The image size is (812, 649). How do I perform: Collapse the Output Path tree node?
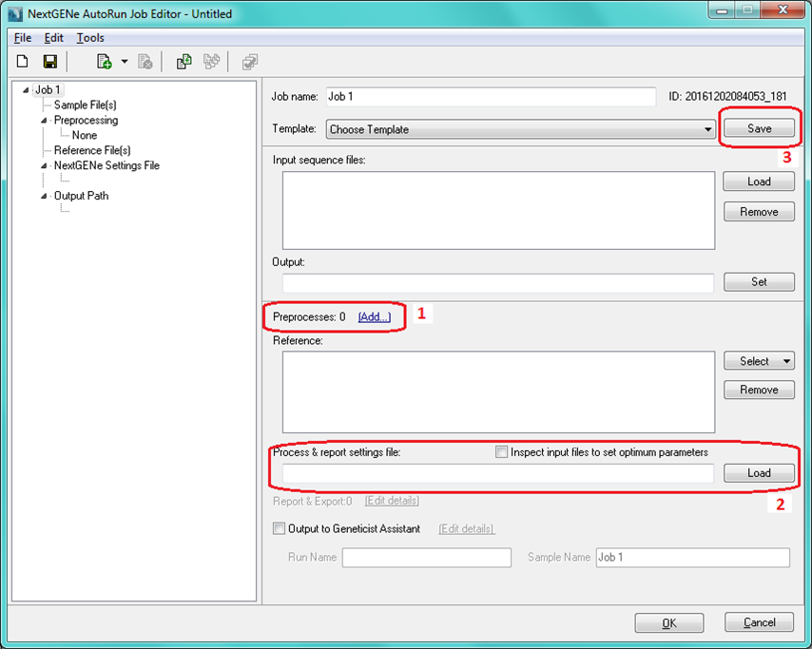pos(44,196)
